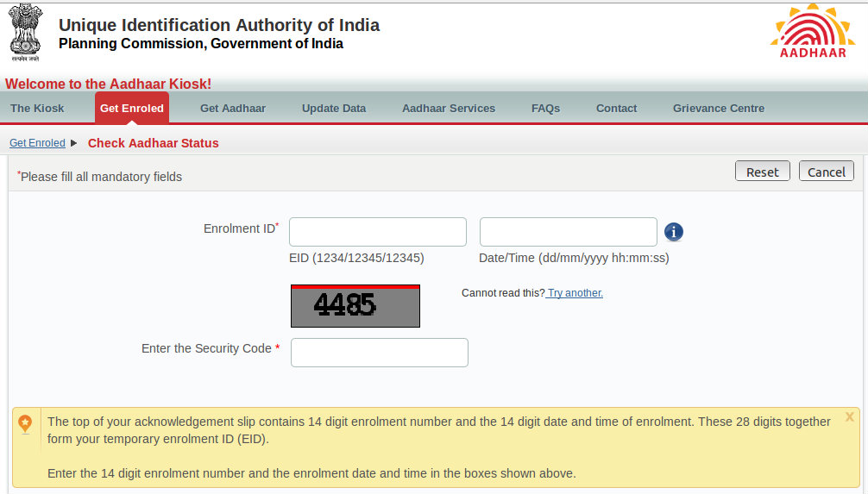Click the blue info icon beside date field
868x494 pixels.
click(674, 232)
